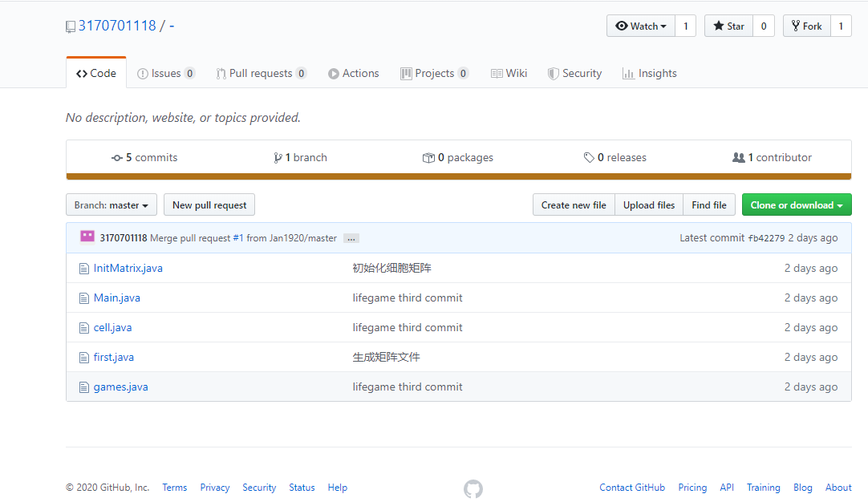Click the contributors people icon
The width and height of the screenshot is (868, 502).
pos(739,158)
